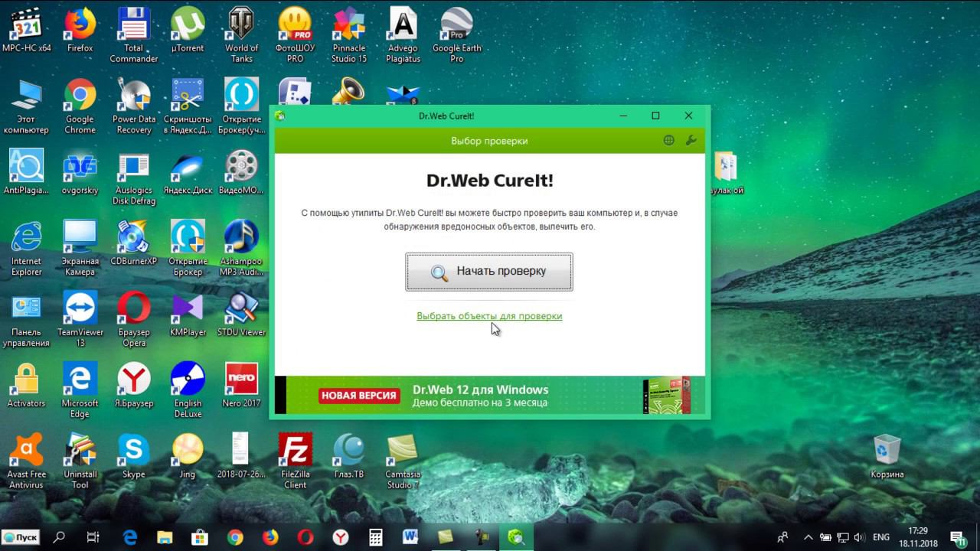The height and width of the screenshot is (551, 980).
Task: Select AntiPlagiarism desktop icon
Action: pos(27,173)
